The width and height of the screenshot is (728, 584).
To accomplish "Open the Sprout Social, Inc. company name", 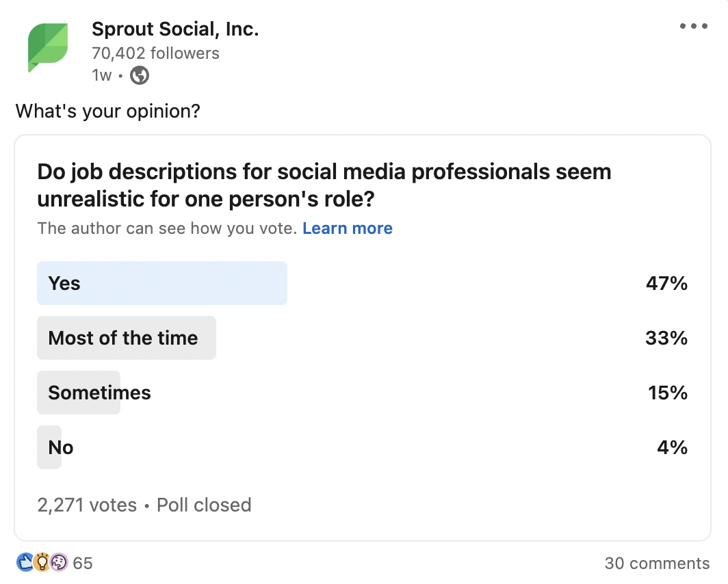I will 175,29.
